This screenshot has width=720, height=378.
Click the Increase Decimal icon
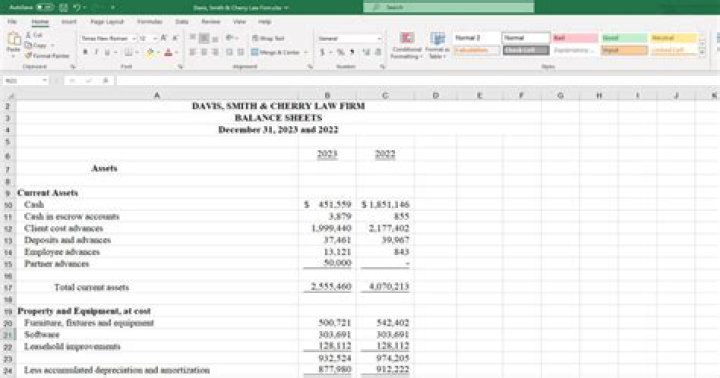click(366, 52)
